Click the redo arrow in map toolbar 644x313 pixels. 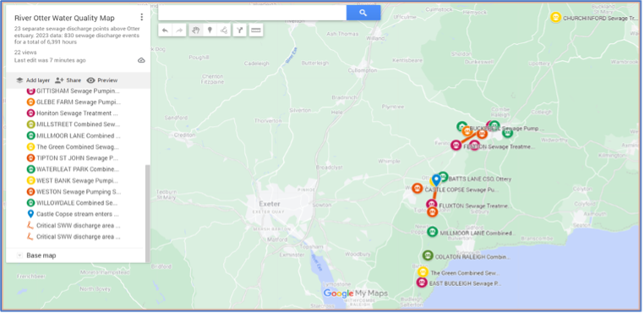point(179,30)
